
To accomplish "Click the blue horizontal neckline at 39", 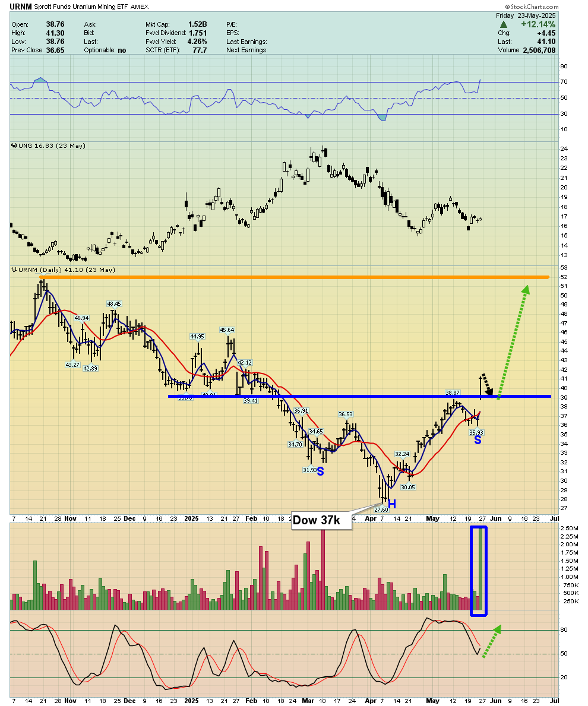I will 359,397.
